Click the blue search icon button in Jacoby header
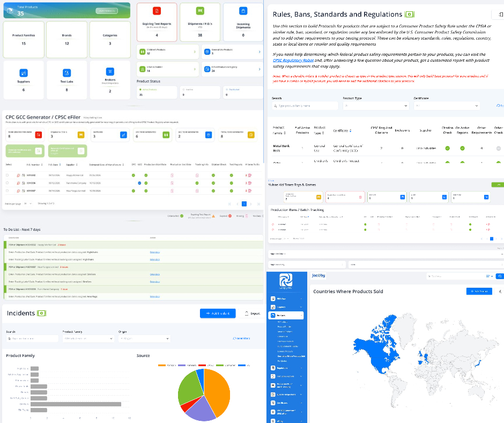Viewport: 504px width, 423px height. point(500,276)
